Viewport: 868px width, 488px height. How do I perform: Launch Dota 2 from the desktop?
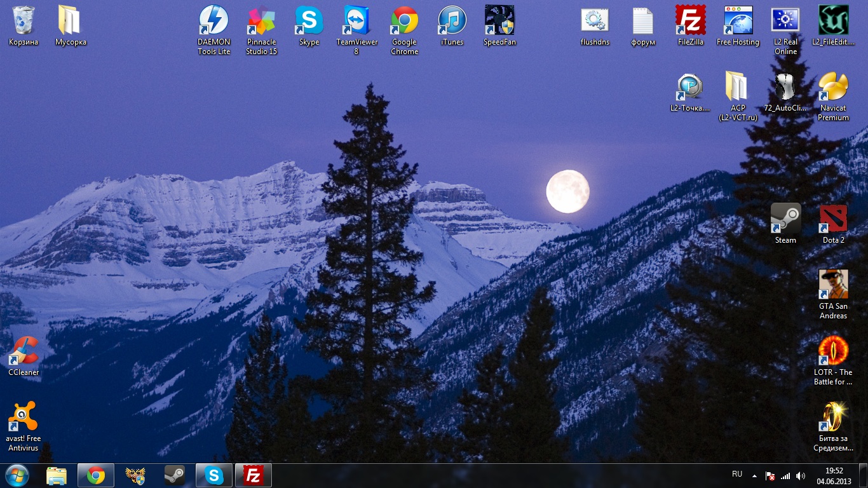834,224
